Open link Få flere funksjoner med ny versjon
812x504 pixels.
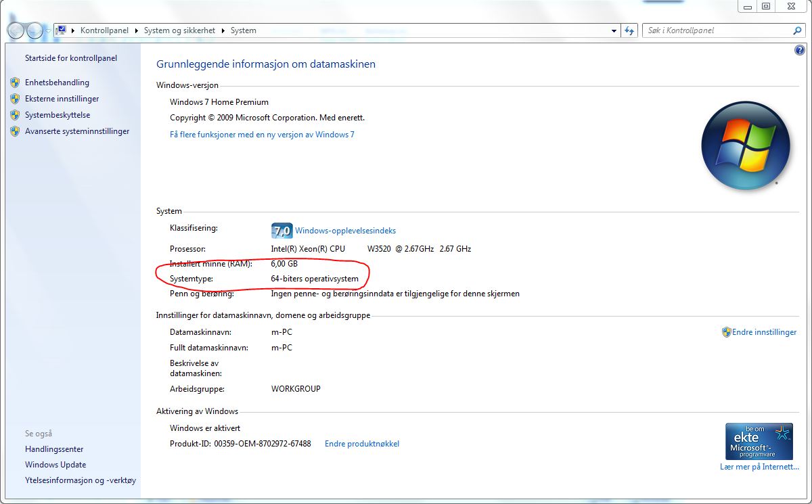[262, 135]
